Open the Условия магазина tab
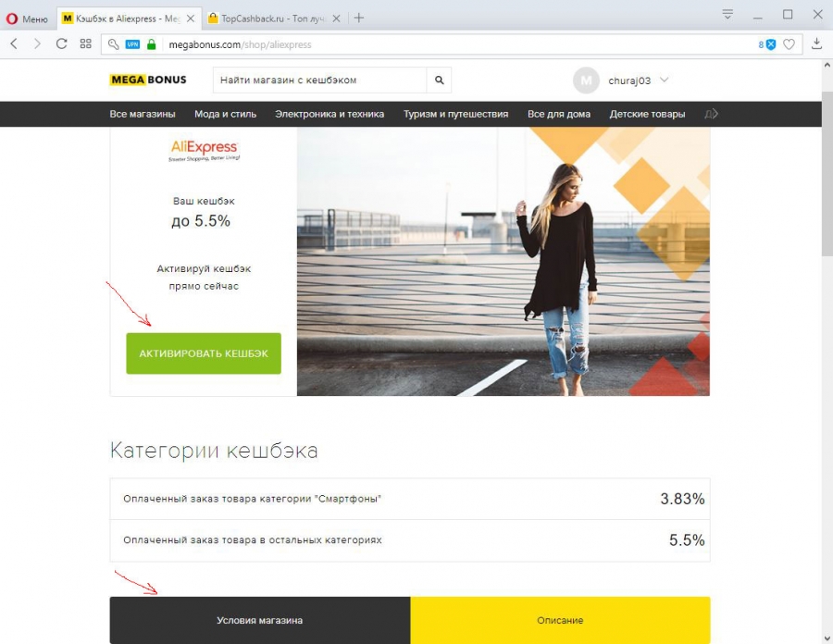Image resolution: width=833 pixels, height=644 pixels. [x=260, y=620]
